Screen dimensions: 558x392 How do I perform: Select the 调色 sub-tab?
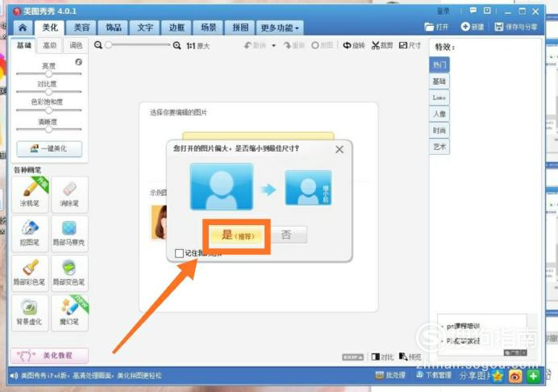coord(76,45)
